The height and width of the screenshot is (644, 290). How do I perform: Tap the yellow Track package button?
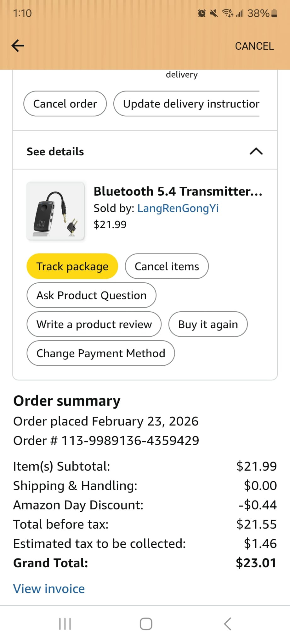coord(72,266)
